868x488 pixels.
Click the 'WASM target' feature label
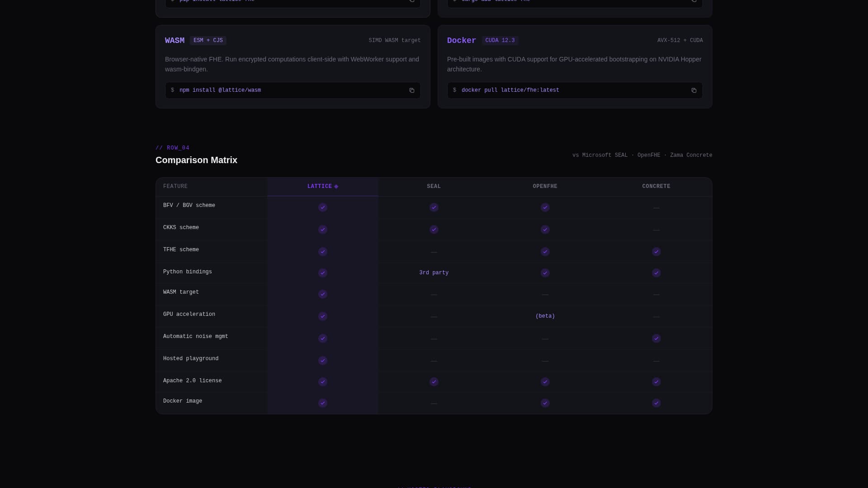point(181,292)
